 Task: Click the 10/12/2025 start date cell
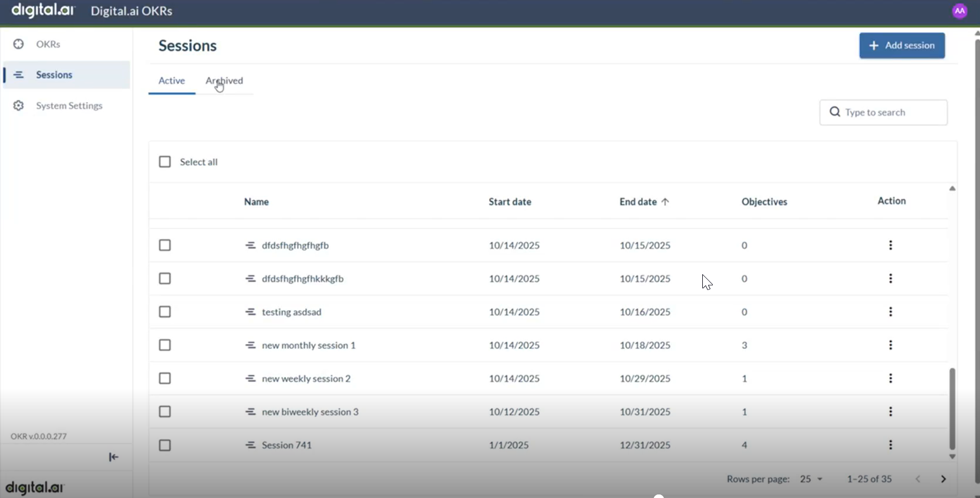[x=514, y=412]
